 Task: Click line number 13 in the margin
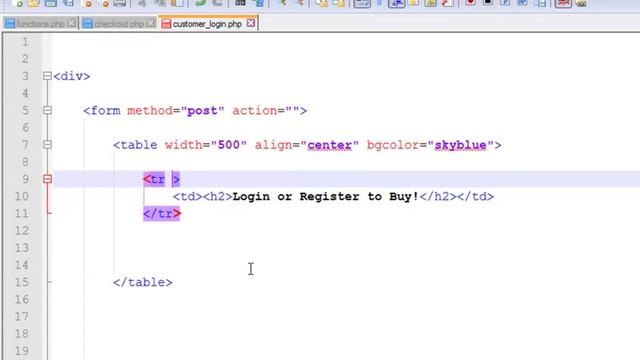pos(22,248)
